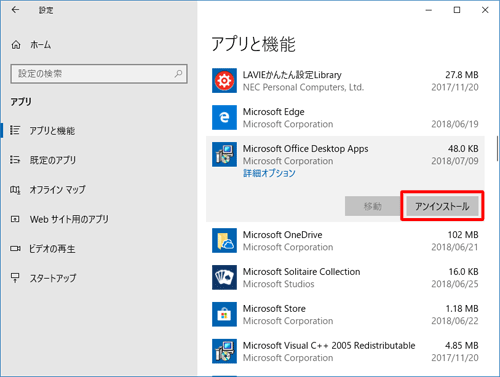
Task: Open Home via the house icon
Action: coord(16,45)
